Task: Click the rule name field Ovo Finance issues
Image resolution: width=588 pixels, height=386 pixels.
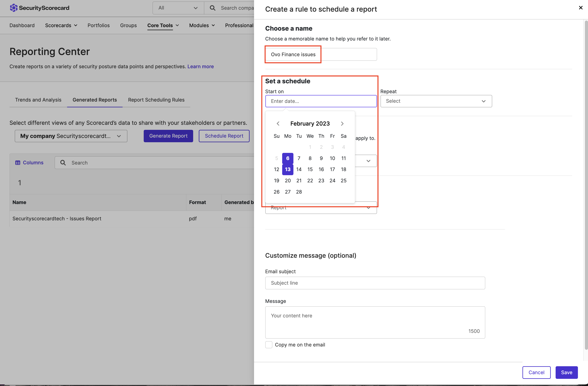Action: click(321, 54)
